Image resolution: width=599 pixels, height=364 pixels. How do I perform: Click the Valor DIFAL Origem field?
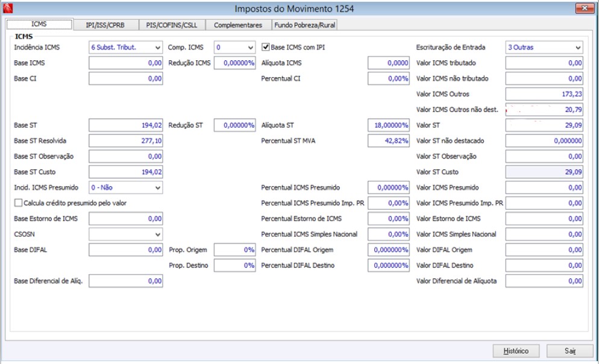544,249
